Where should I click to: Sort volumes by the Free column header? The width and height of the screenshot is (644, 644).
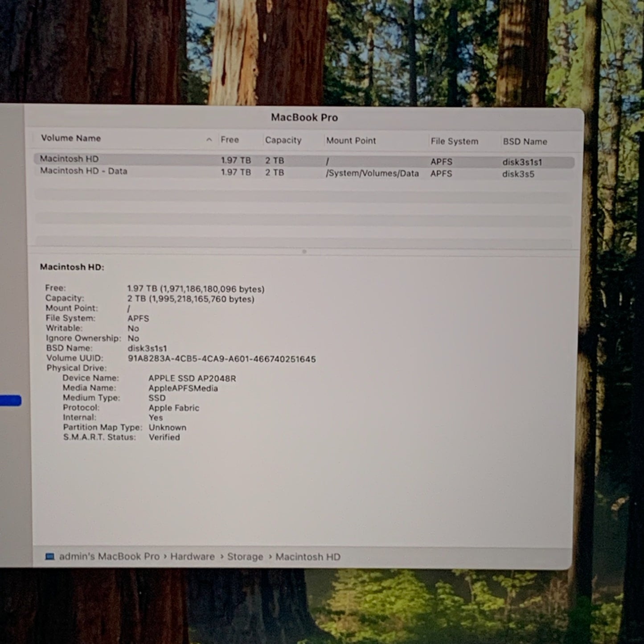pos(230,140)
